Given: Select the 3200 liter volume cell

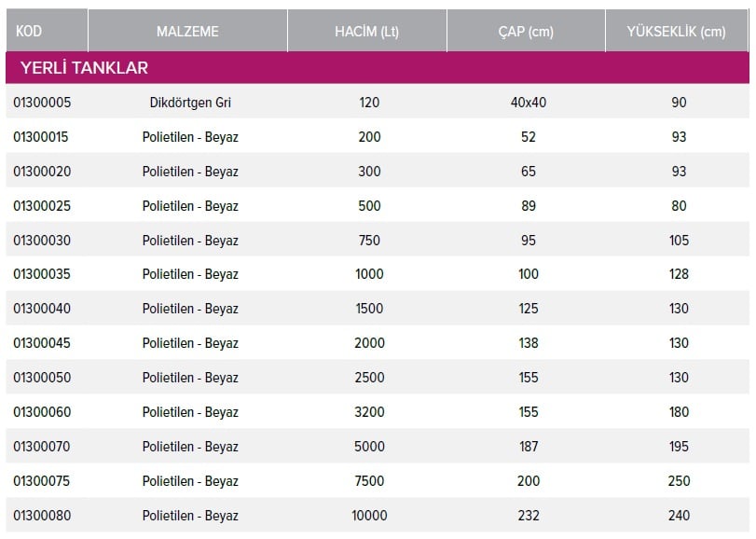Looking at the screenshot, I should tap(369, 412).
